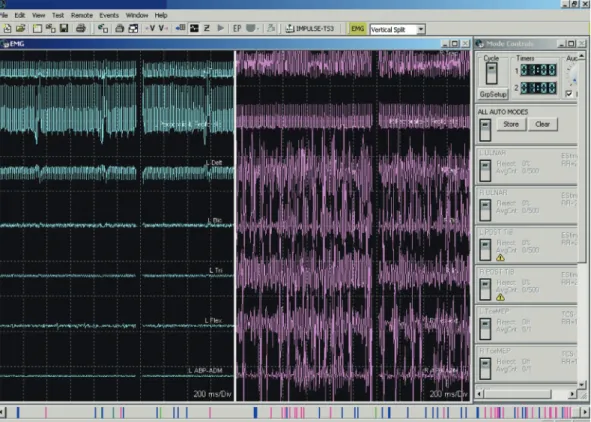Screen dimensions: 591x422
Task: Click the black waveform display icon
Action: point(194,28)
